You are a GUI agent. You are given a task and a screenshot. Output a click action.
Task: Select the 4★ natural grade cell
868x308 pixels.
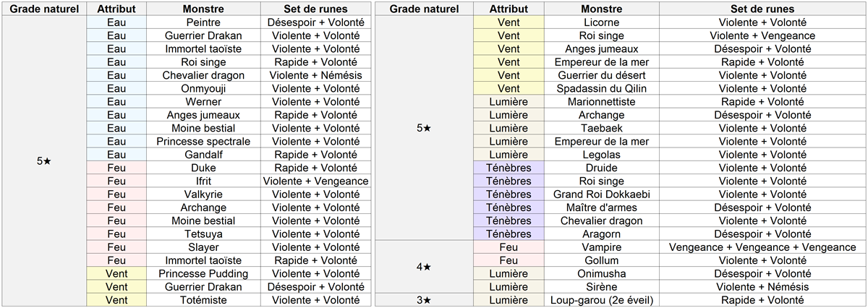pyautogui.click(x=425, y=267)
